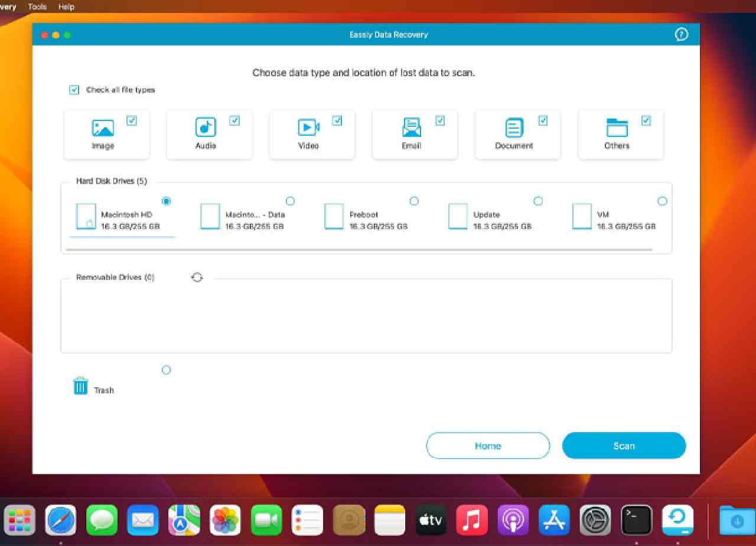
Task: Select the Macinto... - Data radio button
Action: tap(290, 201)
